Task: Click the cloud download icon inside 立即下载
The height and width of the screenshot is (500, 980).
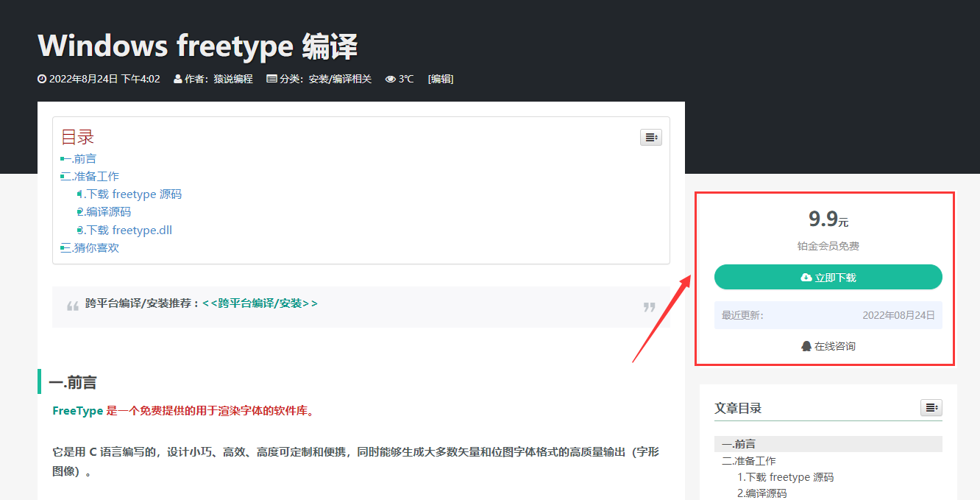Action: (806, 277)
